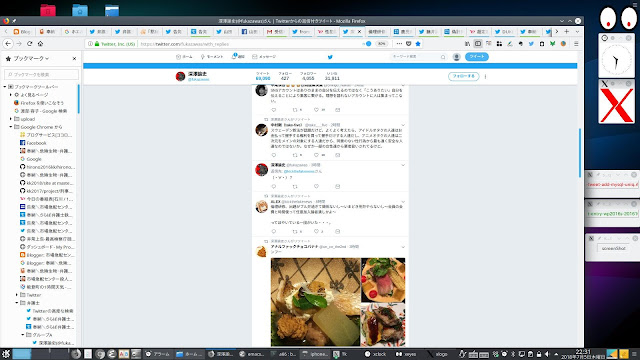Reload the page with the refresh icon
The image size is (640, 360).
point(29,44)
